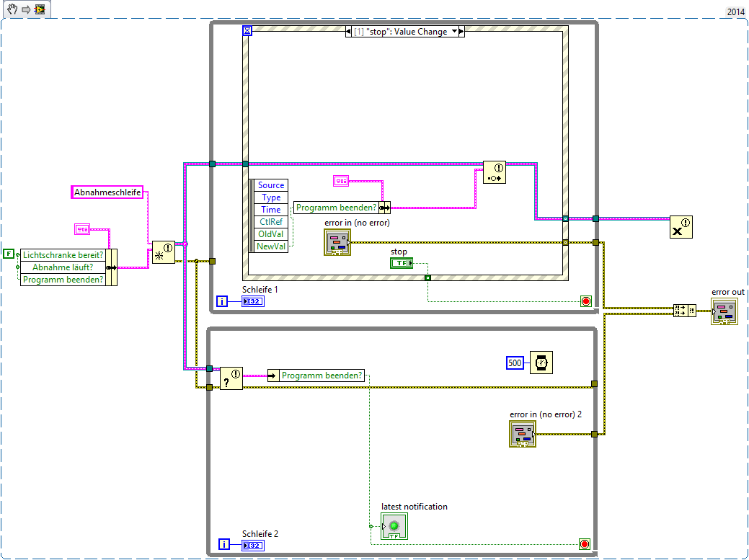The height and width of the screenshot is (560, 749).
Task: Click Schleife 1 loop stop condition terminal
Action: click(586, 301)
